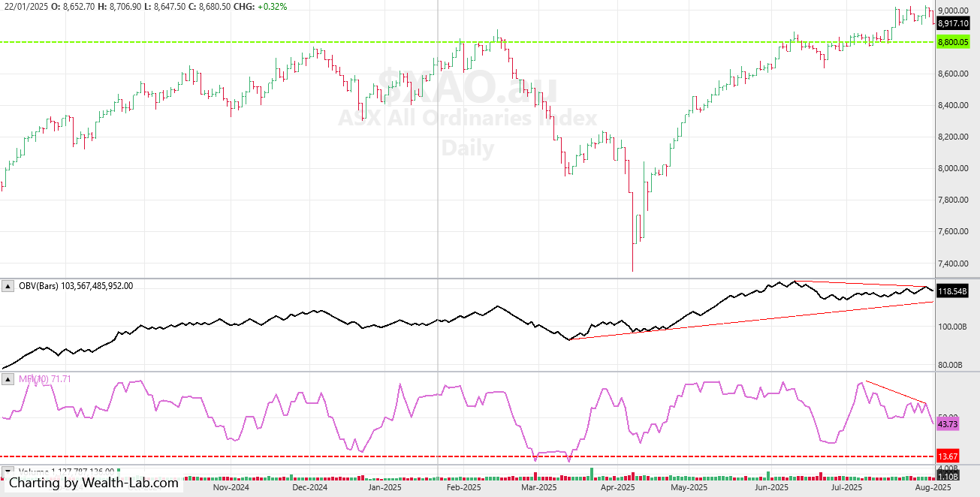Toggle the Volume pane arrow button
This screenshot has width=980, height=497.
click(x=9, y=472)
